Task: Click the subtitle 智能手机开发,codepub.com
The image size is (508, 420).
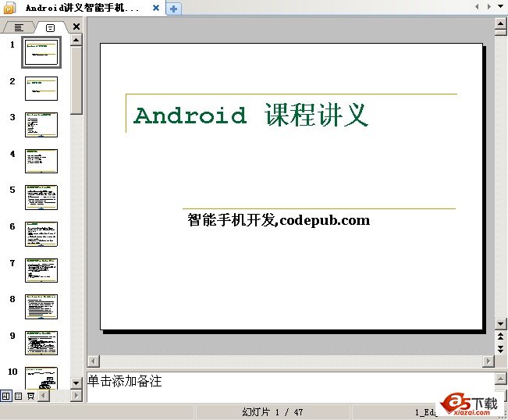Action: [279, 220]
